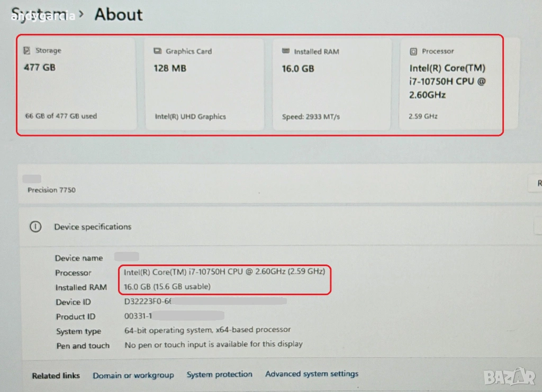Viewport: 542px width, 392px height.
Task: Click the Installed RAM memory icon
Action: tap(286, 51)
